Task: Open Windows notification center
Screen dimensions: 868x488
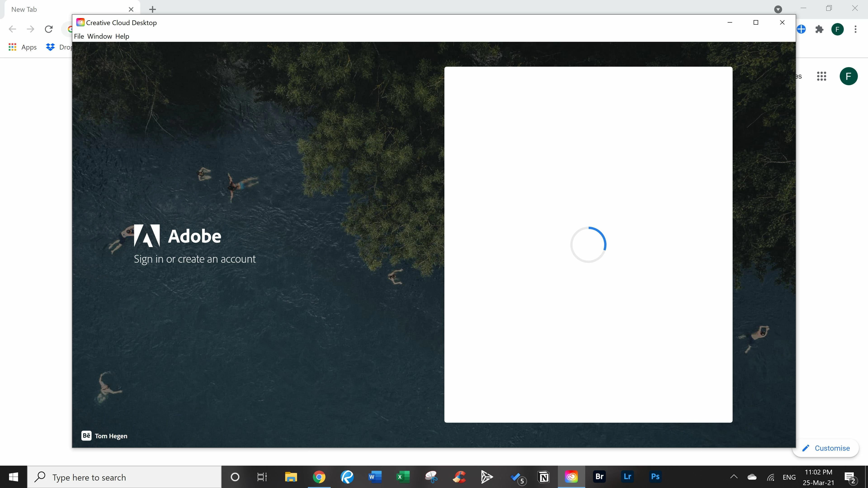Action: click(850, 477)
